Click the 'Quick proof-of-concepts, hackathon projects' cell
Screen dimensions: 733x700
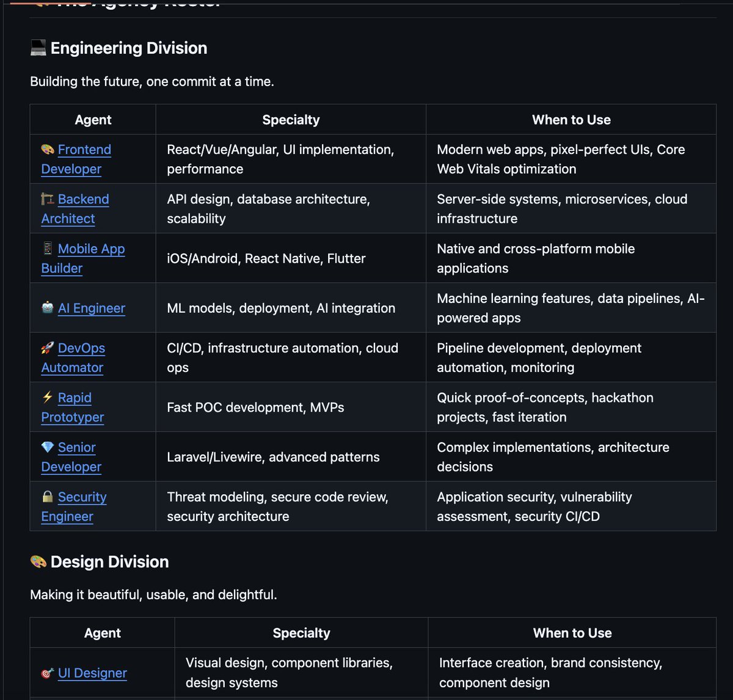tap(571, 407)
